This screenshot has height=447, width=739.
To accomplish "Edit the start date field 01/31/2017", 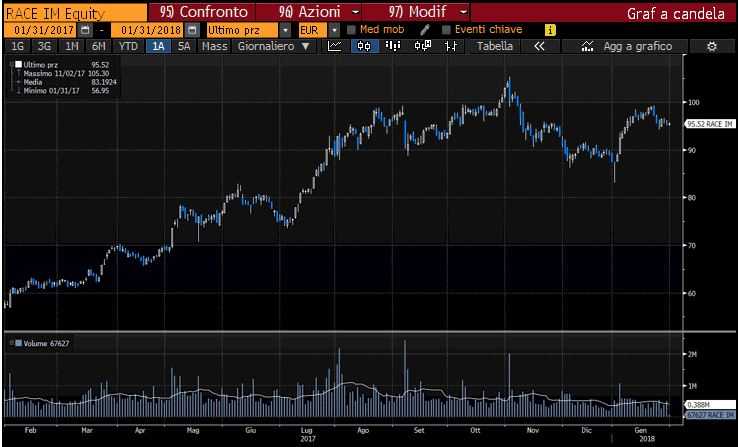I will tap(41, 30).
